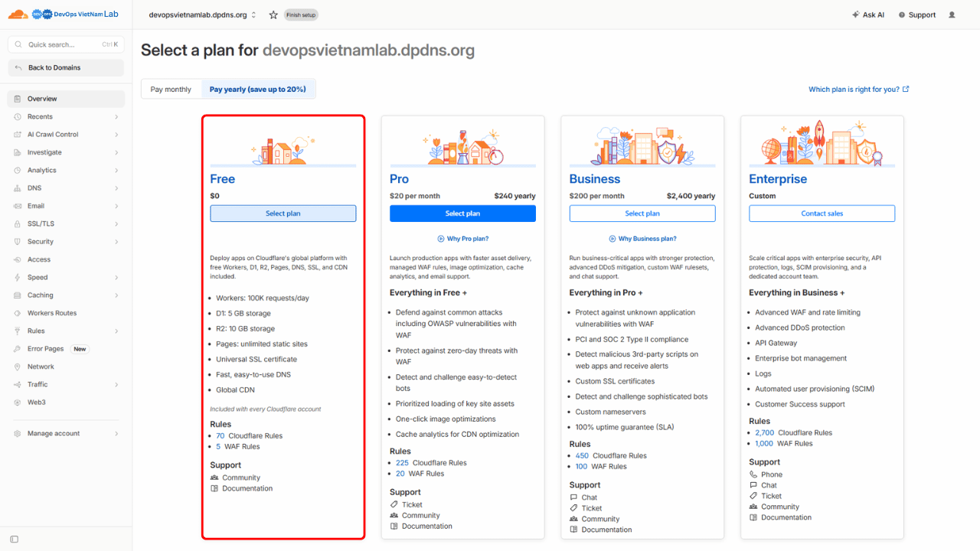Open the user profile icon
The height and width of the screenshot is (551, 980).
pyautogui.click(x=952, y=15)
